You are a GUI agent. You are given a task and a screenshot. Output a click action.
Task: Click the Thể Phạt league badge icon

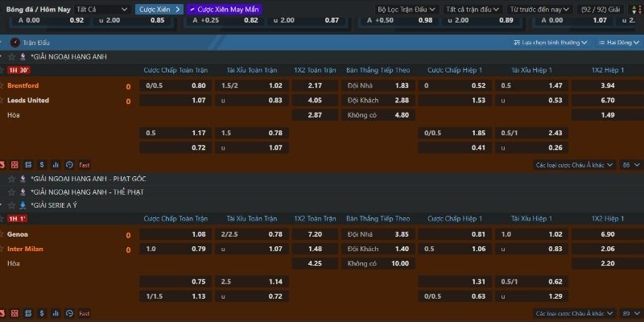click(23, 192)
